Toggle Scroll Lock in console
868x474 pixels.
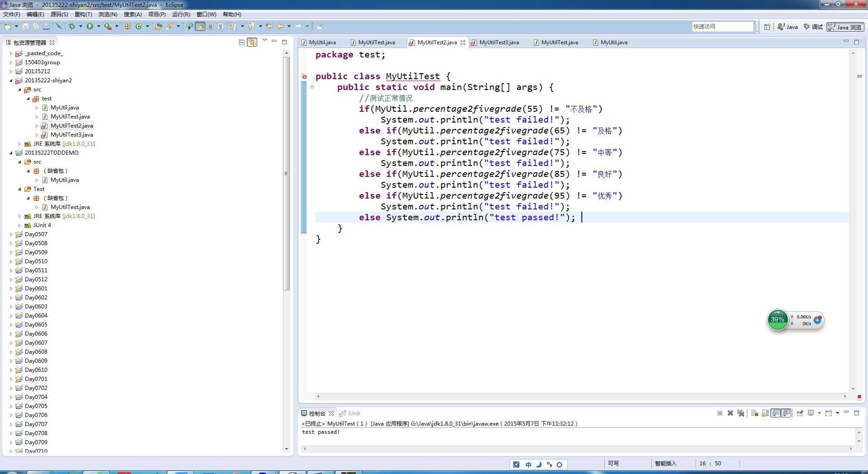coord(765,413)
